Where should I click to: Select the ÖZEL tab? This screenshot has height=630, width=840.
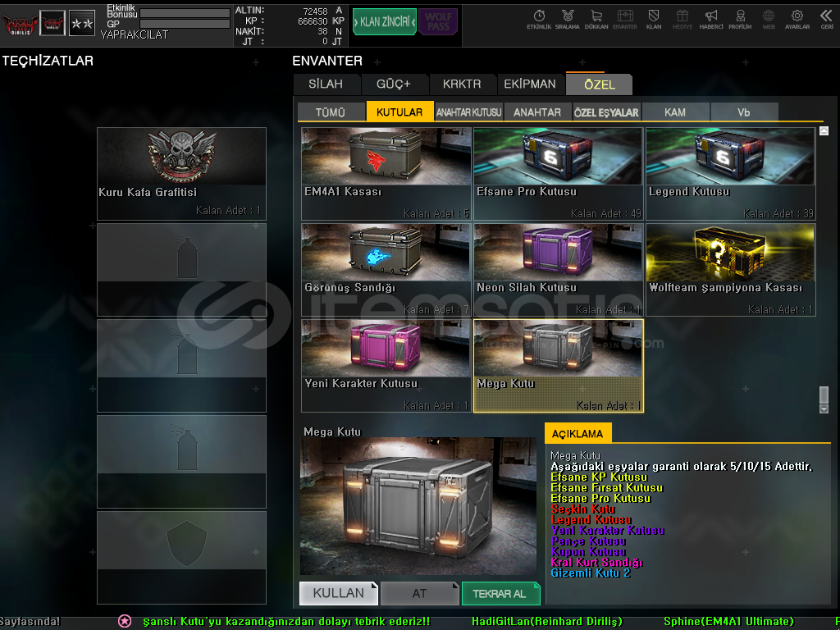click(599, 84)
